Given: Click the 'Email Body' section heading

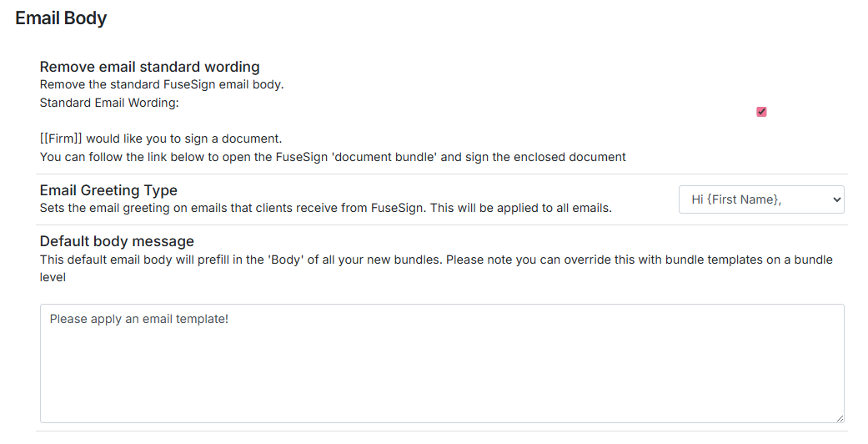Looking at the screenshot, I should [x=61, y=18].
